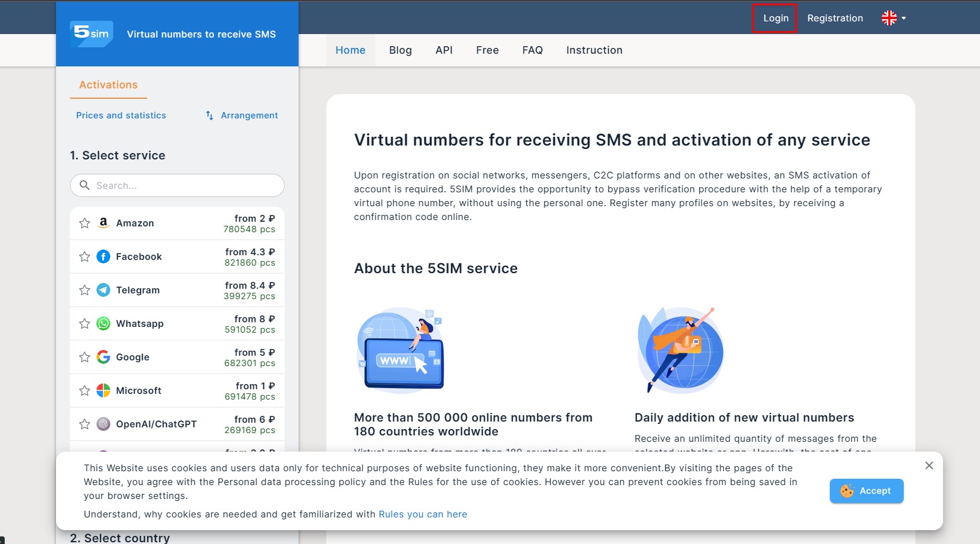Open the 'Rules you can here' link
This screenshot has height=544, width=980.
click(x=423, y=514)
